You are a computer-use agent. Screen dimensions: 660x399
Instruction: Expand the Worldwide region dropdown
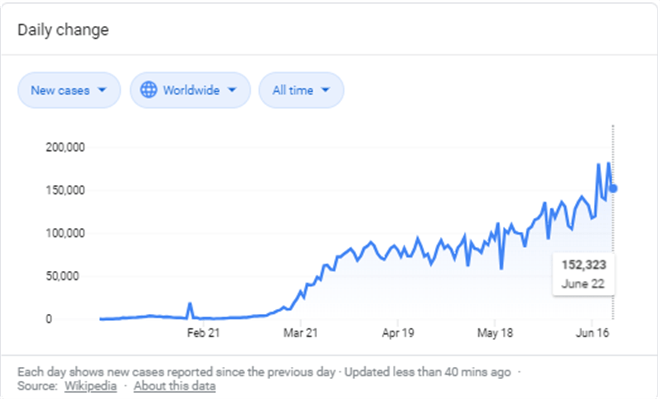pos(190,90)
